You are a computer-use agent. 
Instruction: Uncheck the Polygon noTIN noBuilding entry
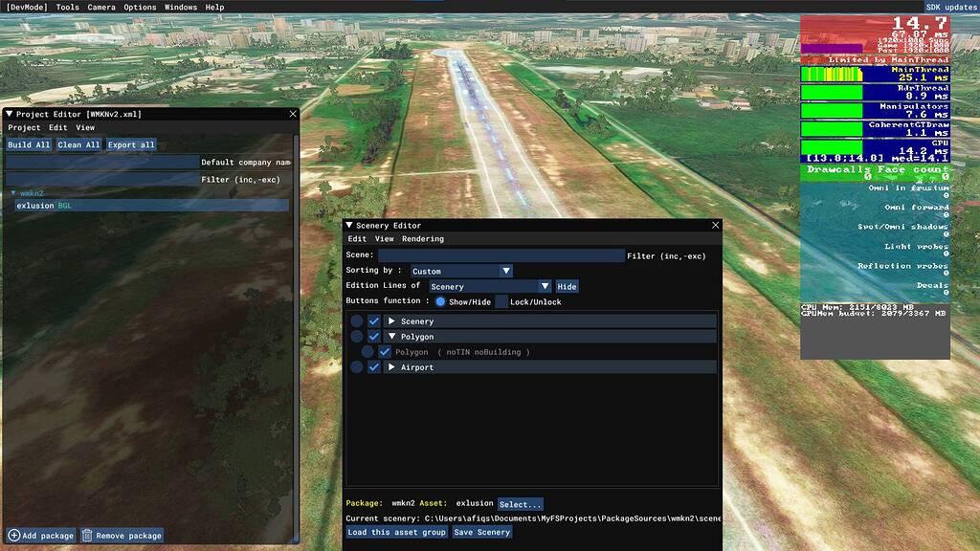(385, 351)
